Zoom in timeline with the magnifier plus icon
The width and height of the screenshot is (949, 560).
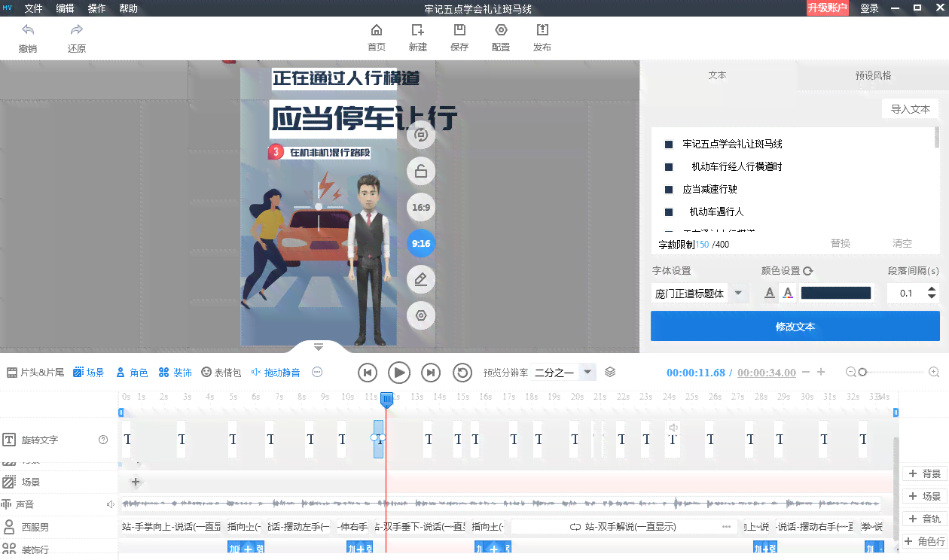click(934, 372)
